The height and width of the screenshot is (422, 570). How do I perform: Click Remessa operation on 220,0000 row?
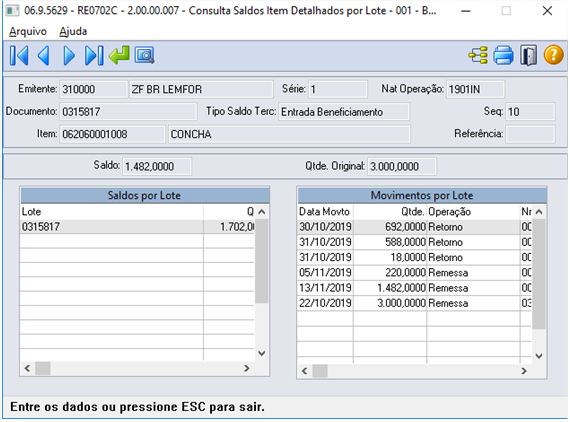pos(473,273)
